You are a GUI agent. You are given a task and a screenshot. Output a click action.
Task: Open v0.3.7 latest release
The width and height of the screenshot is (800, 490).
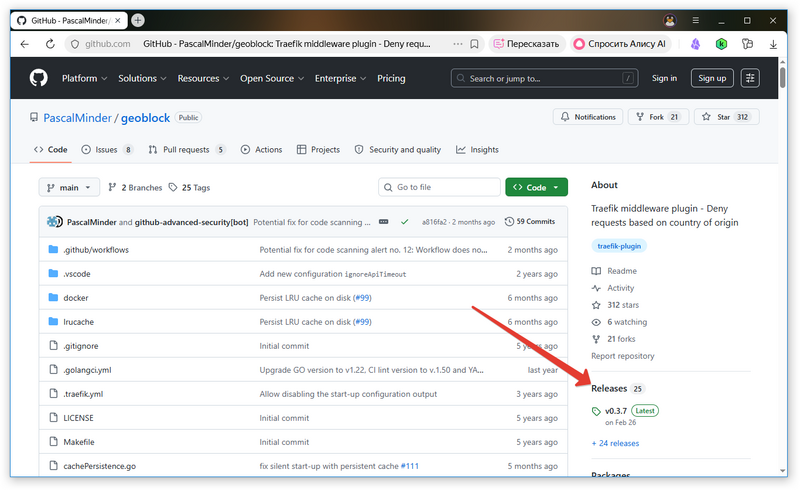click(616, 411)
